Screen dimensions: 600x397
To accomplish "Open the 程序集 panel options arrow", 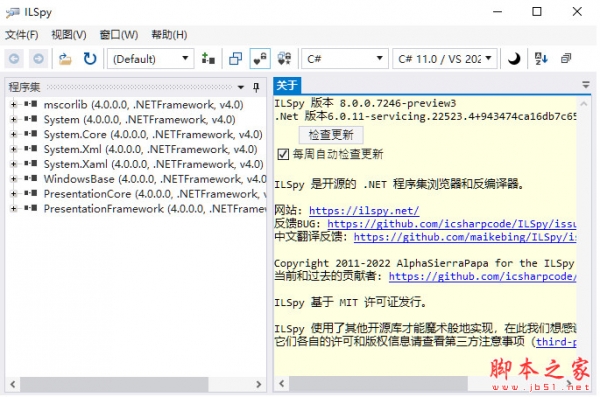I will [x=241, y=87].
